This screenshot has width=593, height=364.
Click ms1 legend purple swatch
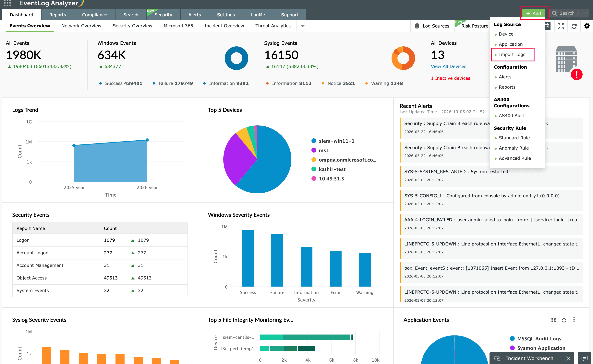(314, 150)
